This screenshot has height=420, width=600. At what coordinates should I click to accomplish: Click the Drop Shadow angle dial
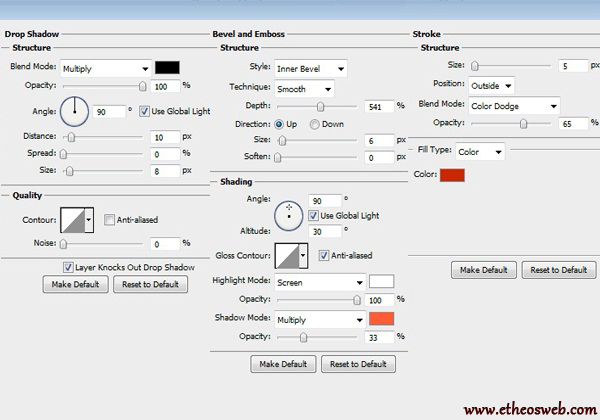click(x=75, y=109)
